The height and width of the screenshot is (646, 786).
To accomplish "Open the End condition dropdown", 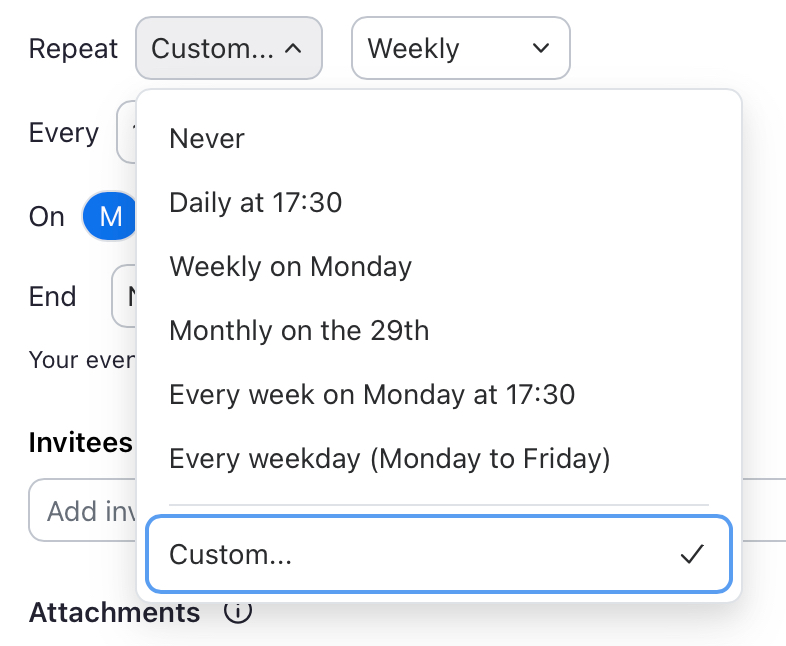I will click(x=124, y=296).
